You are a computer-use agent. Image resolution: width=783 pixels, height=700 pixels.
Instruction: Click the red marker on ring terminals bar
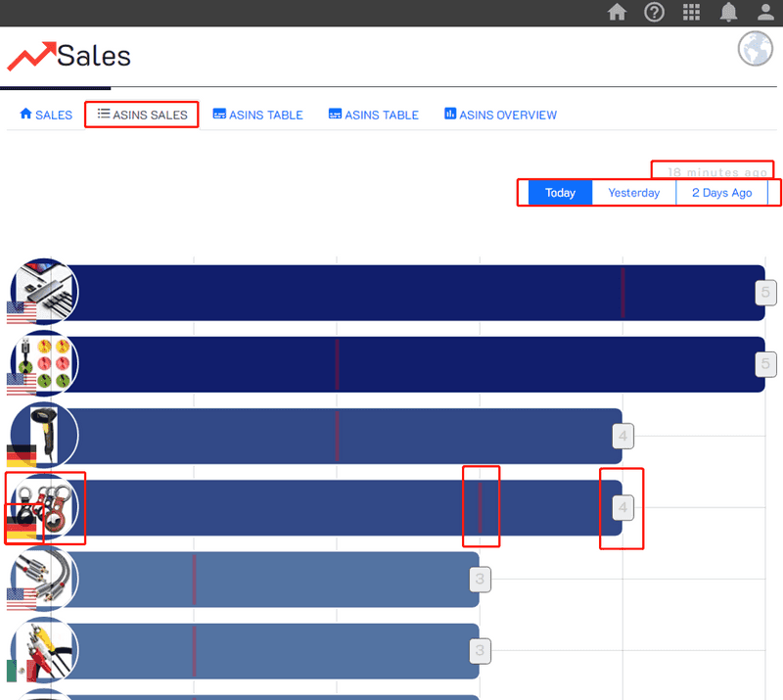pos(481,506)
